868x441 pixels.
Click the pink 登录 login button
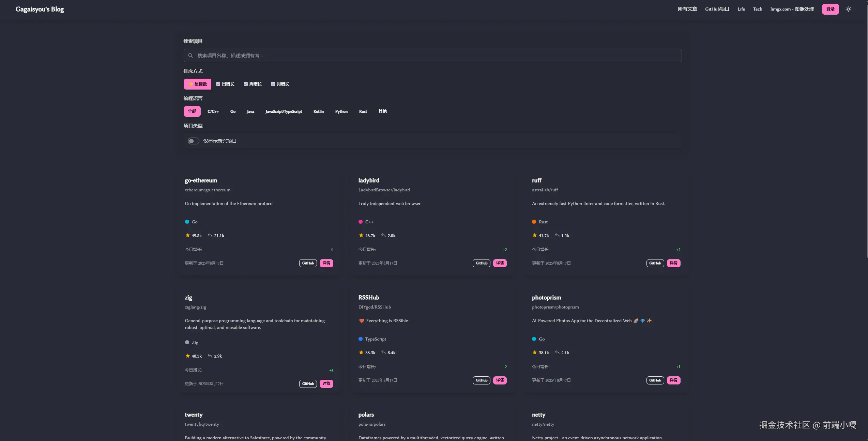tap(830, 9)
